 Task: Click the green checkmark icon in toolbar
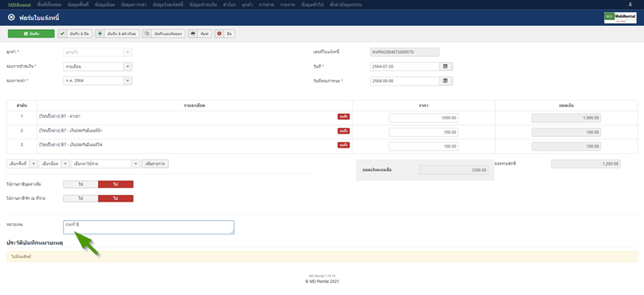pos(63,34)
